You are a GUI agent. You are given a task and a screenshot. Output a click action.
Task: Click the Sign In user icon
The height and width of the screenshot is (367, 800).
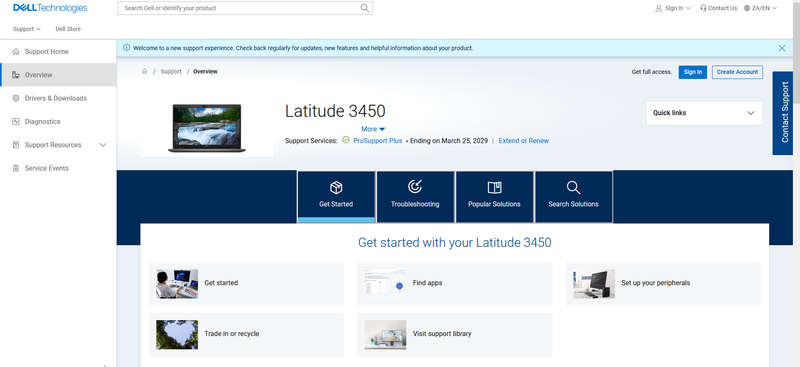(x=659, y=8)
